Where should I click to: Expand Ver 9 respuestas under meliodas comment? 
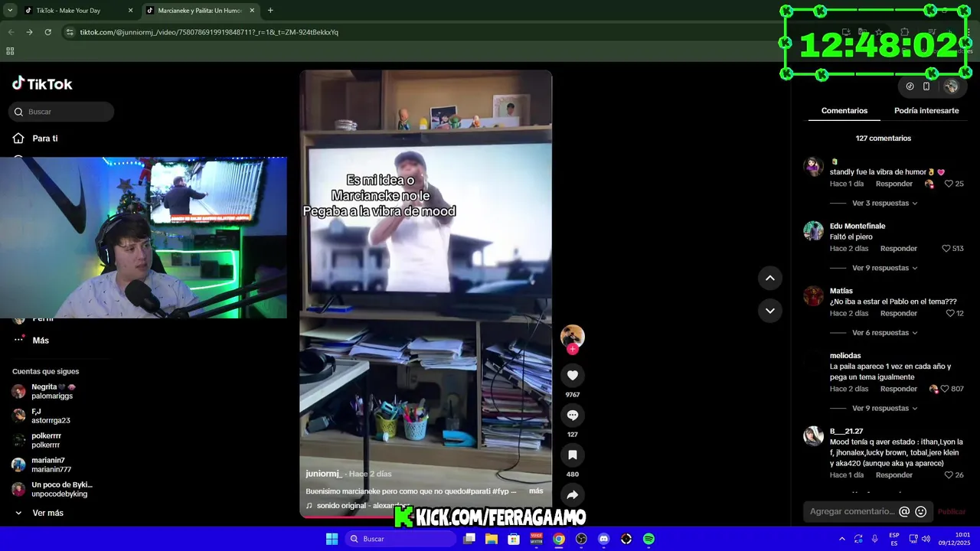pos(884,409)
